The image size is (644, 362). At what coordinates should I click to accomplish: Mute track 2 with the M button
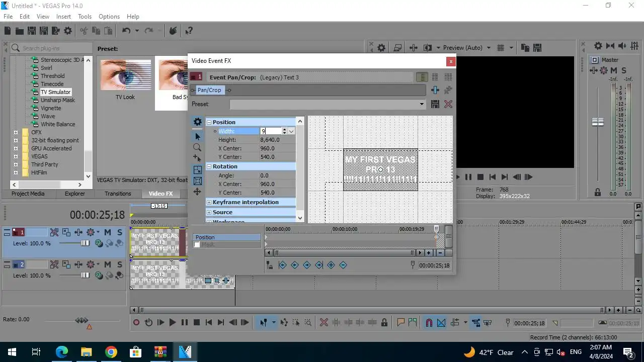[x=108, y=264]
